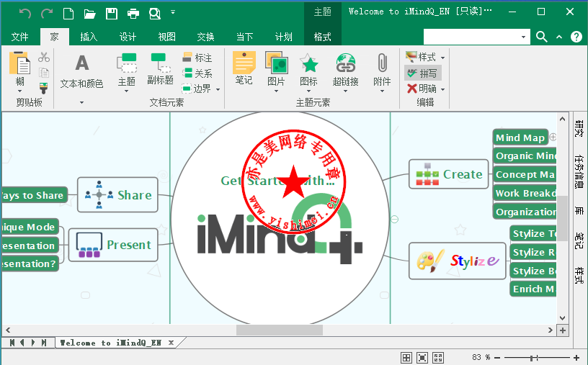The image size is (588, 365).
Task: Expand the Mind Map node plus circle
Action: pyautogui.click(x=553, y=137)
